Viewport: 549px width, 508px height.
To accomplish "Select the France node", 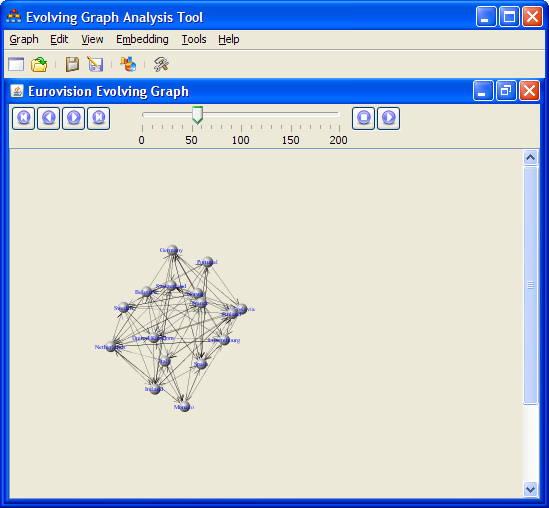I will tap(200, 303).
